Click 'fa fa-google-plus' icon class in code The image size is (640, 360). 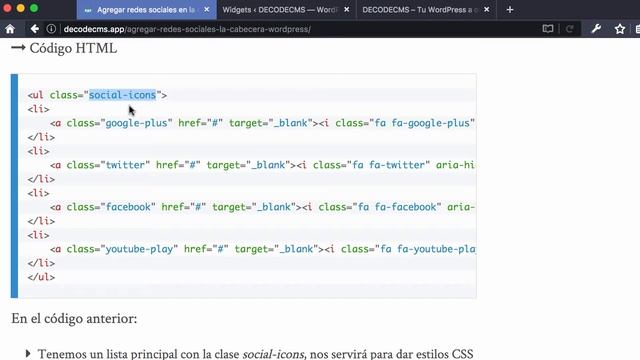pyautogui.click(x=422, y=123)
